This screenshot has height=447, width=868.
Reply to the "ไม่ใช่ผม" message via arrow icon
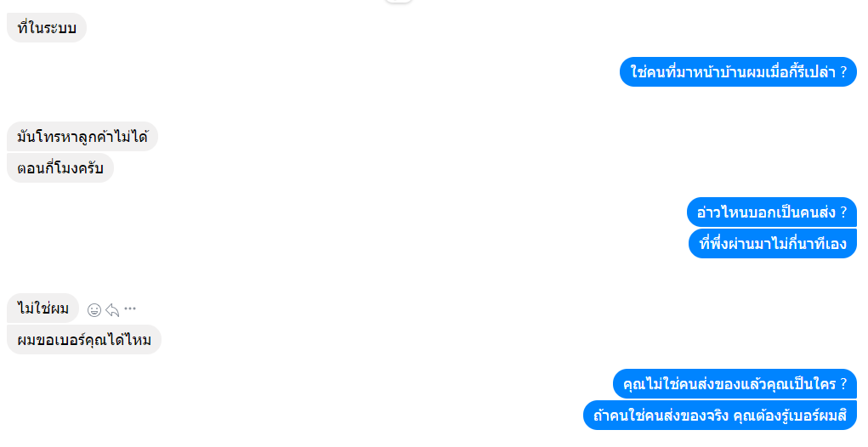pyautogui.click(x=112, y=310)
